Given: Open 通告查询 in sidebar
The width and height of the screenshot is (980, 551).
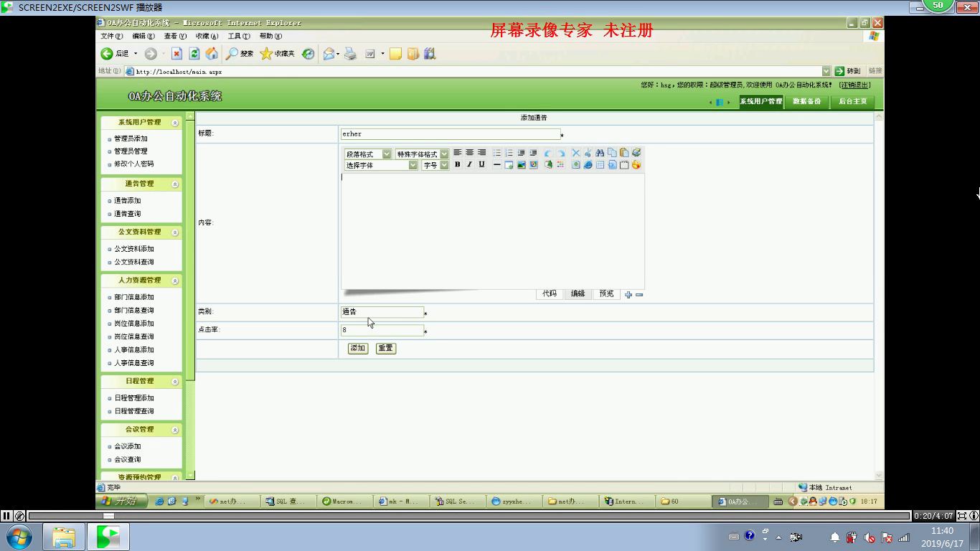Looking at the screenshot, I should 128,214.
